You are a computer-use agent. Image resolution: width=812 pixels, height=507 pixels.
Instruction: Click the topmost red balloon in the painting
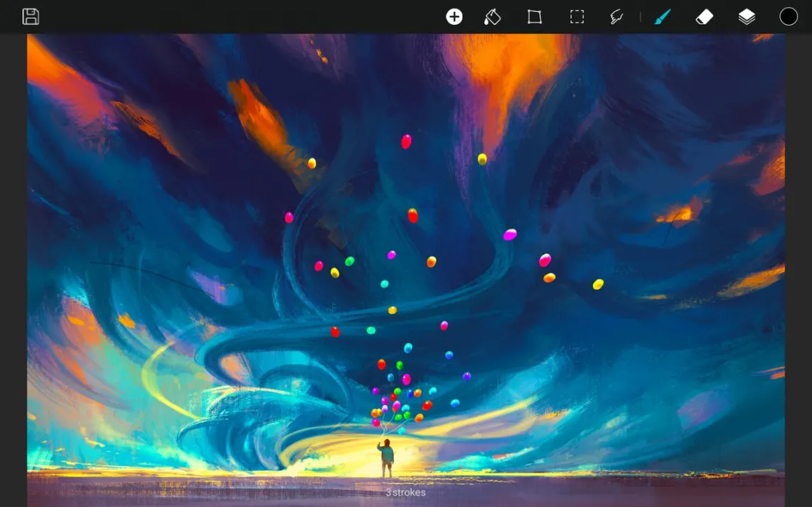click(x=406, y=142)
